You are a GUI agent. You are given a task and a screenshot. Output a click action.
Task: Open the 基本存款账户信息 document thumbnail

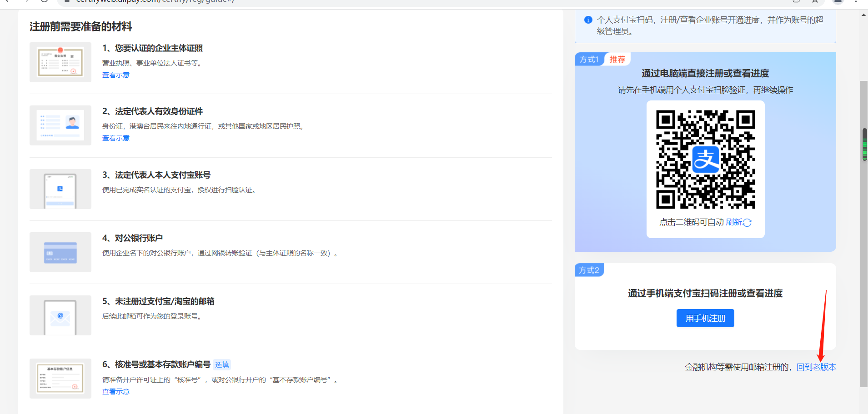tap(60, 379)
